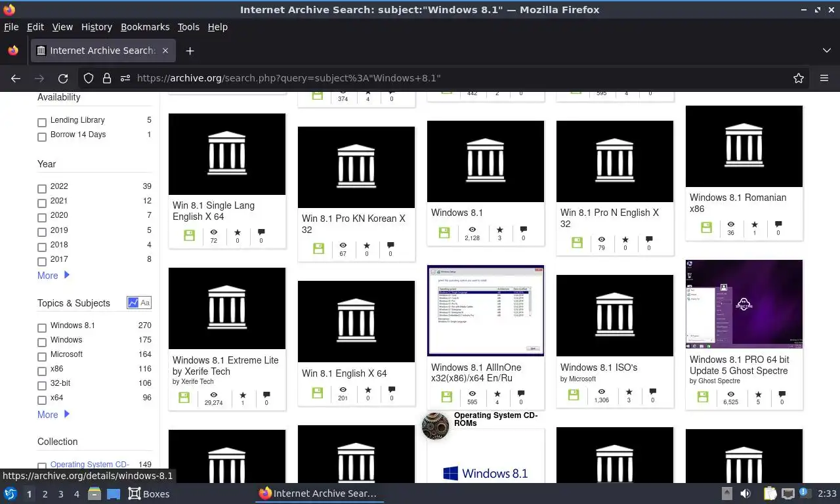
Task: Open the tracking protection shield icon
Action: (89, 78)
